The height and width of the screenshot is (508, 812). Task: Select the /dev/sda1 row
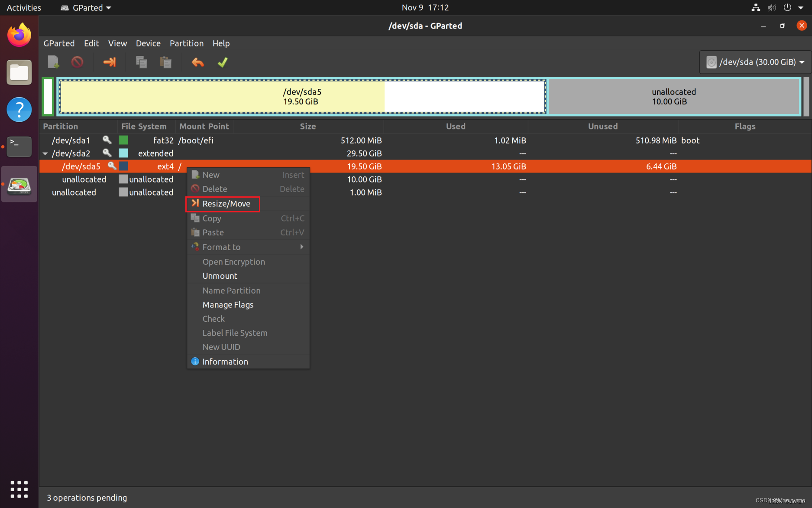[x=425, y=140]
